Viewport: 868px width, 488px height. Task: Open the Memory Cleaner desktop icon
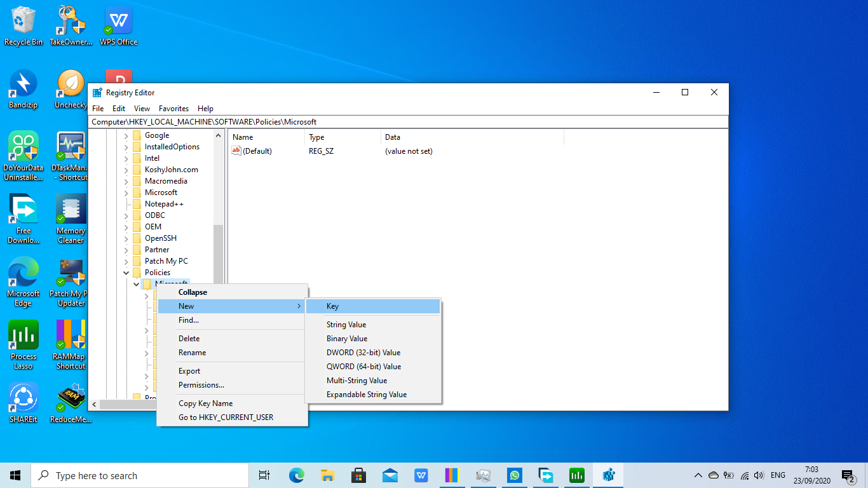click(71, 219)
